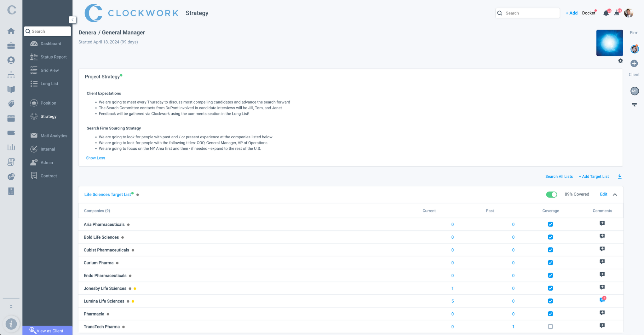Viewport: 644px width, 335px height.
Task: Open the notifications bell icon
Action: tap(606, 13)
